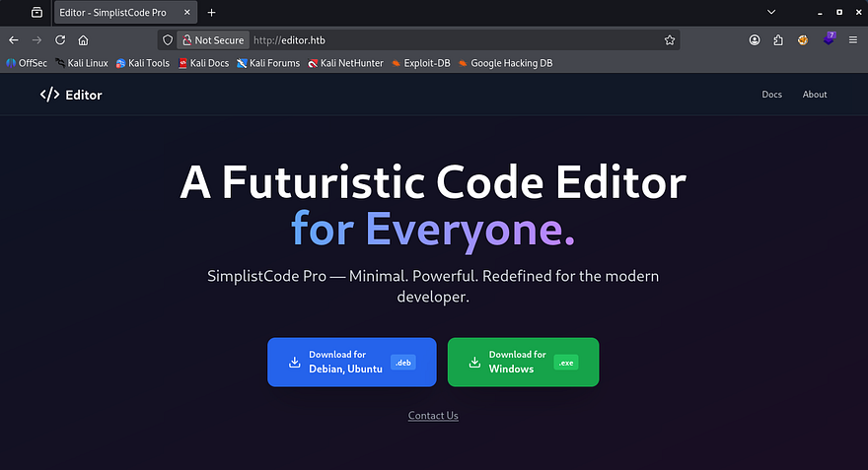Reload the page with the refresh icon
868x470 pixels.
tap(60, 40)
